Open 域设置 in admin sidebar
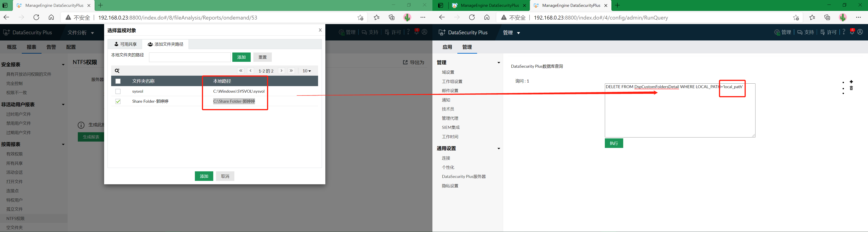Image resolution: width=868 pixels, height=232 pixels. 448,72
